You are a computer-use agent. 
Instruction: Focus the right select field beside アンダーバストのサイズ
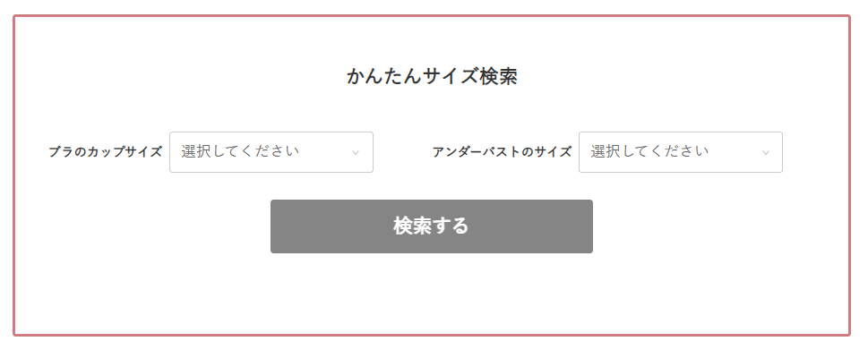681,152
